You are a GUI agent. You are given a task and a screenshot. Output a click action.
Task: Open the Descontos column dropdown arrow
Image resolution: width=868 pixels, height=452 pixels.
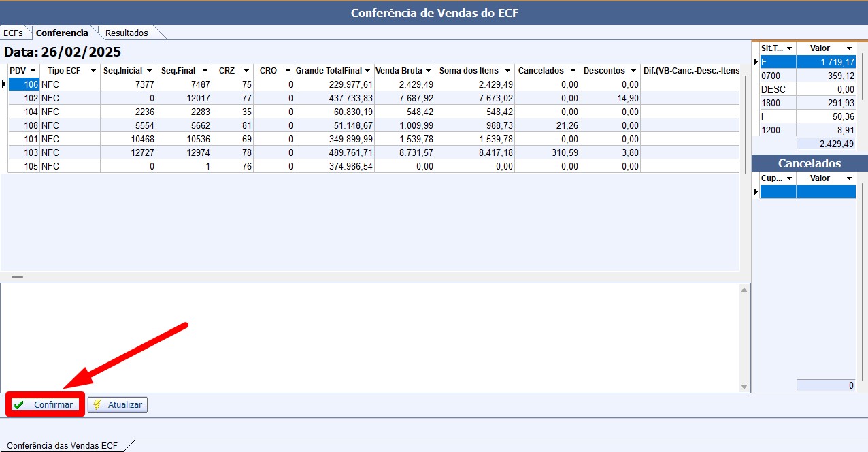tap(633, 71)
